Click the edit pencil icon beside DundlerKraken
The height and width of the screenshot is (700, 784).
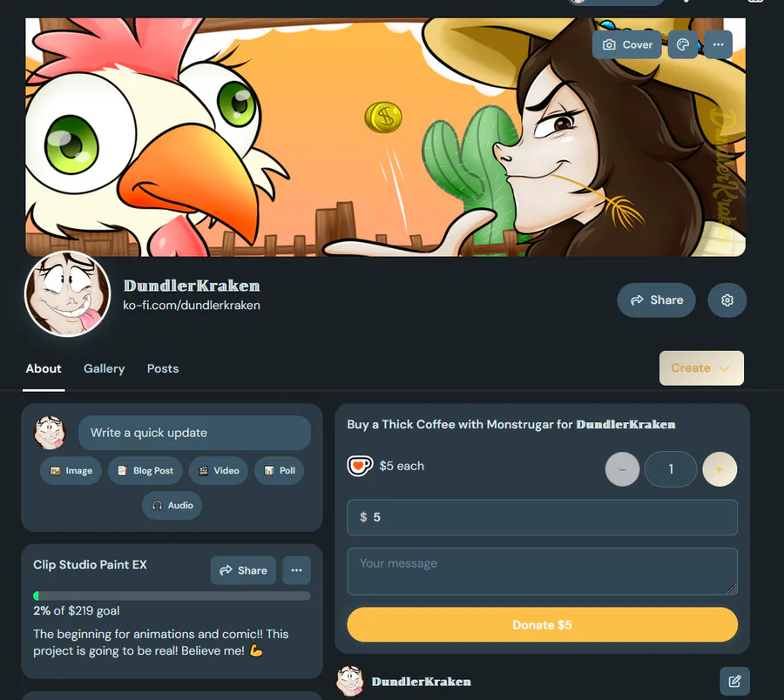[x=734, y=681]
